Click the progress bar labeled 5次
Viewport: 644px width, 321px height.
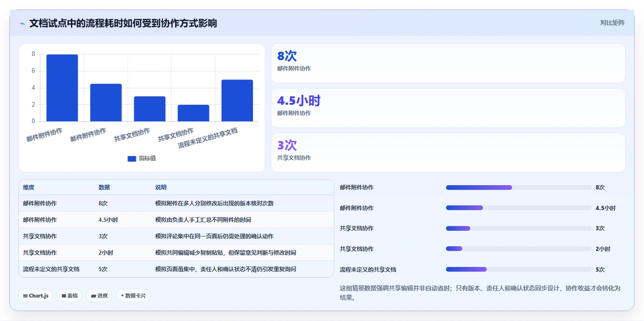[x=519, y=269]
